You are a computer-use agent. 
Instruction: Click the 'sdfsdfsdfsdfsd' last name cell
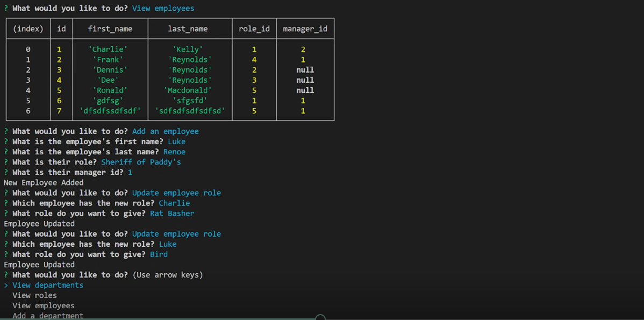pos(190,111)
